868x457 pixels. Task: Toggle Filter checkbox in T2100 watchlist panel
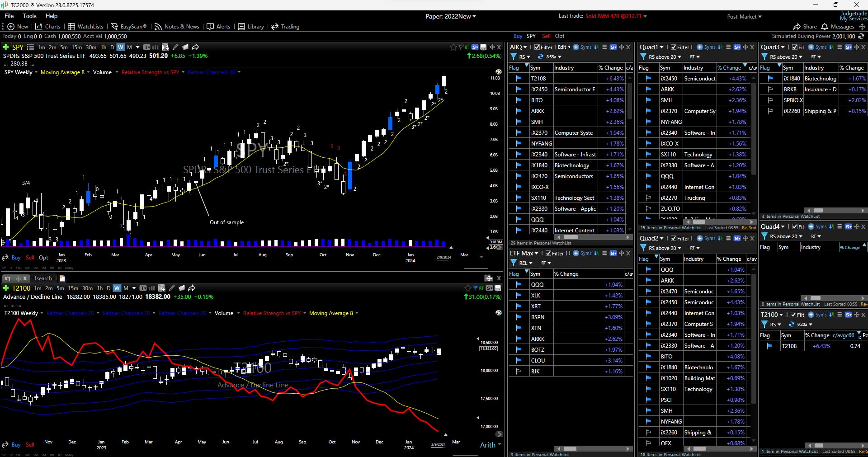tap(793, 315)
